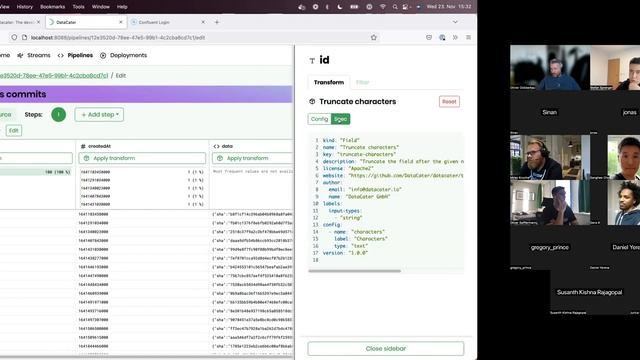Click the bookmark star in the address bar
Viewport: 640px width, 360px height.
pyautogui.click(x=373, y=37)
